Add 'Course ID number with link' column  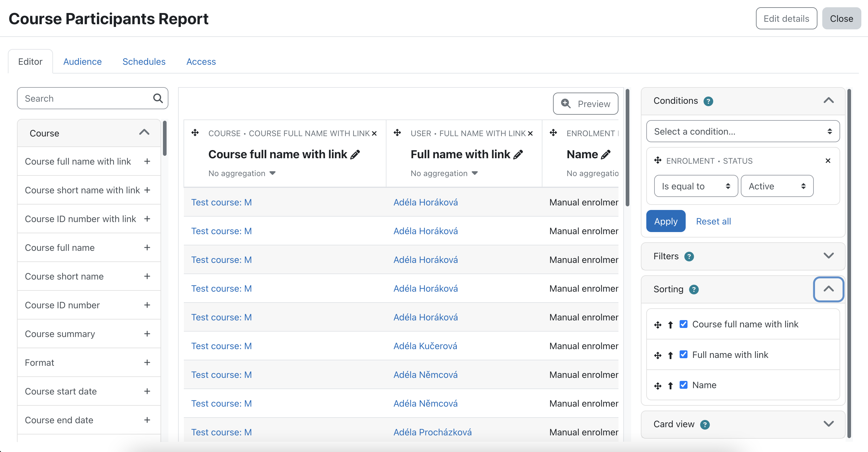[x=147, y=219]
